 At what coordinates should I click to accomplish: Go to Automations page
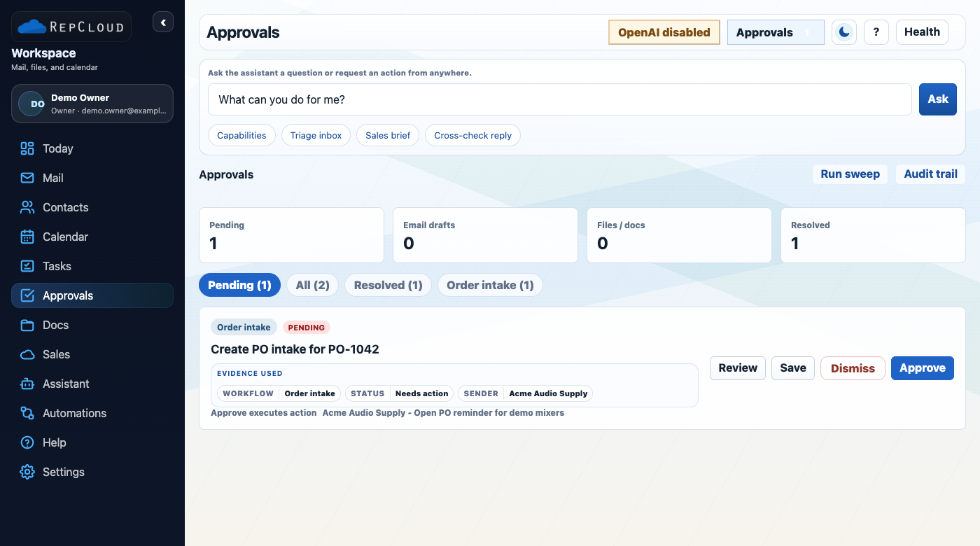(75, 413)
